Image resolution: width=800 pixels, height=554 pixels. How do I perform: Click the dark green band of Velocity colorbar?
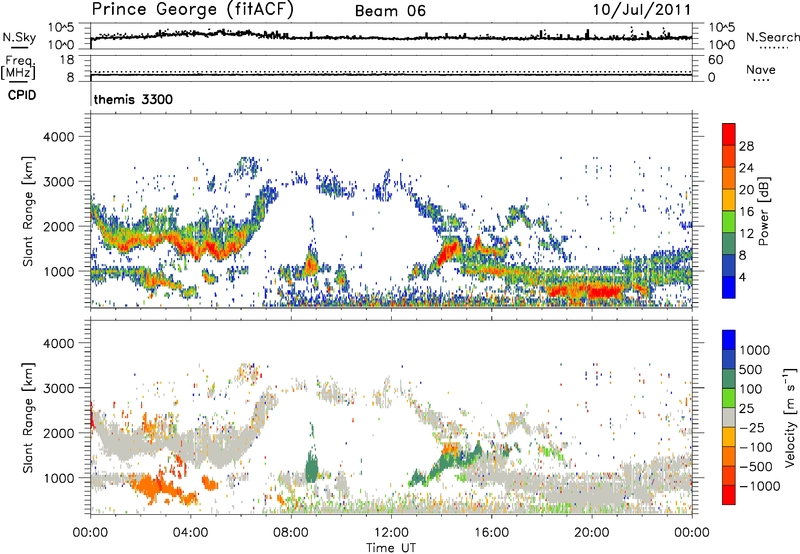click(729, 378)
